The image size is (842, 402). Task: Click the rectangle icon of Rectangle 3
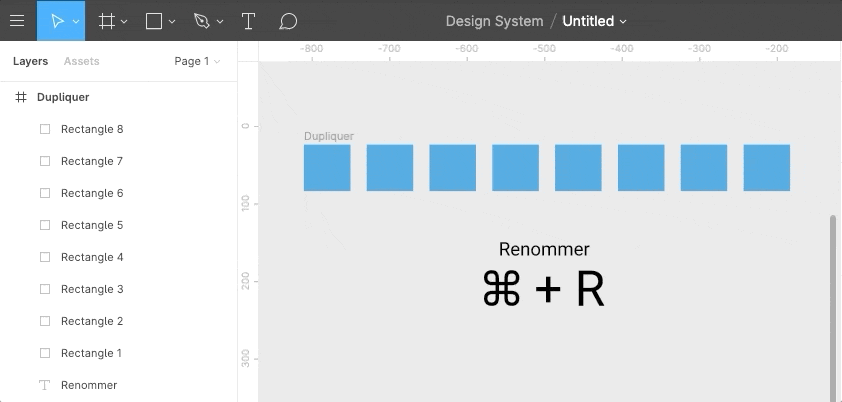coord(45,289)
